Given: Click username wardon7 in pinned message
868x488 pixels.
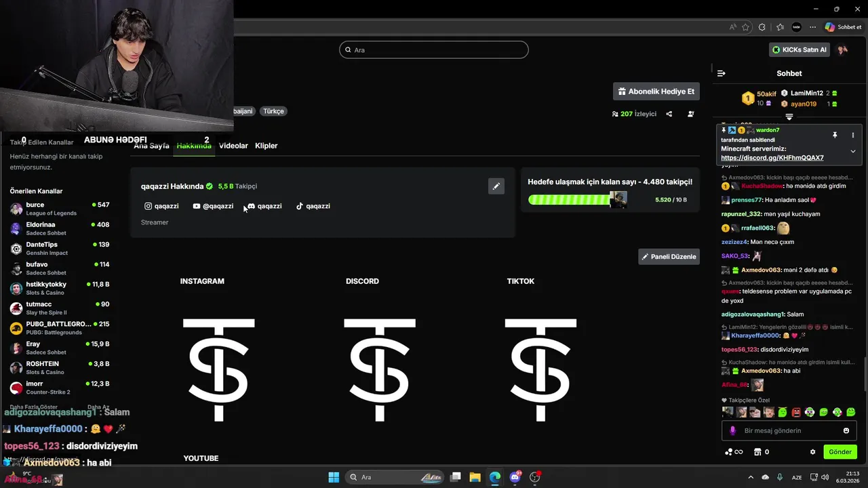Looking at the screenshot, I should 768,130.
